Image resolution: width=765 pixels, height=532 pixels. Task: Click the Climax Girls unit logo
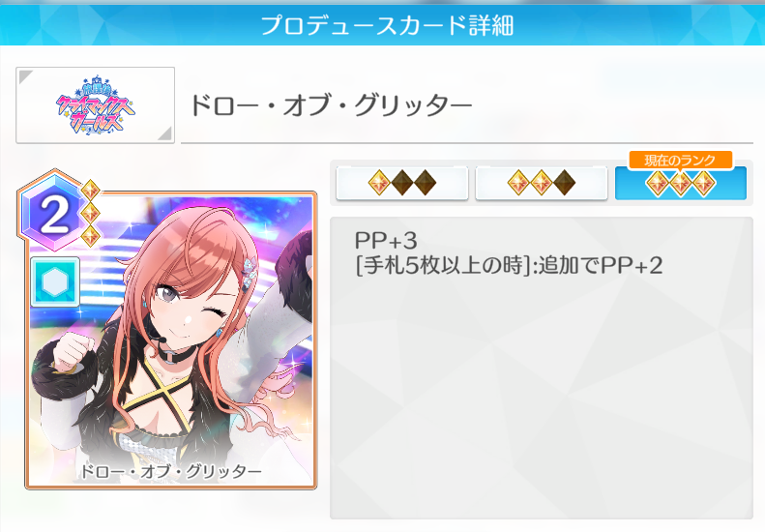tap(95, 105)
